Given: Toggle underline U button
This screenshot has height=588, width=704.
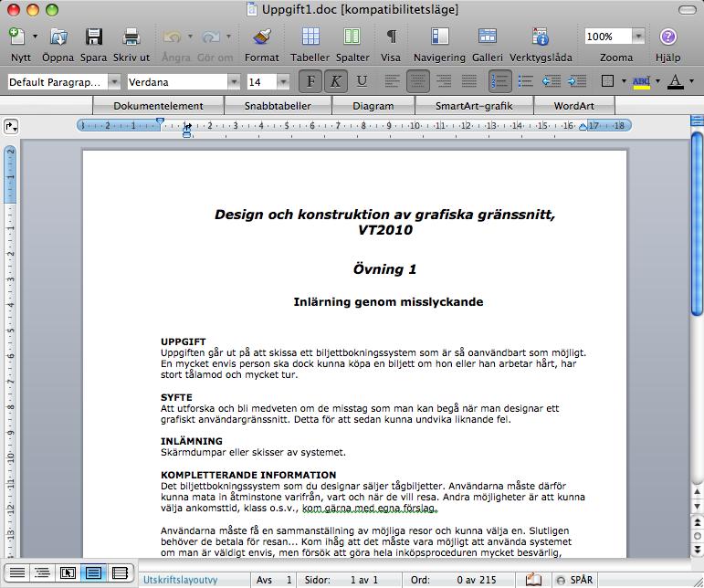Looking at the screenshot, I should [x=362, y=81].
